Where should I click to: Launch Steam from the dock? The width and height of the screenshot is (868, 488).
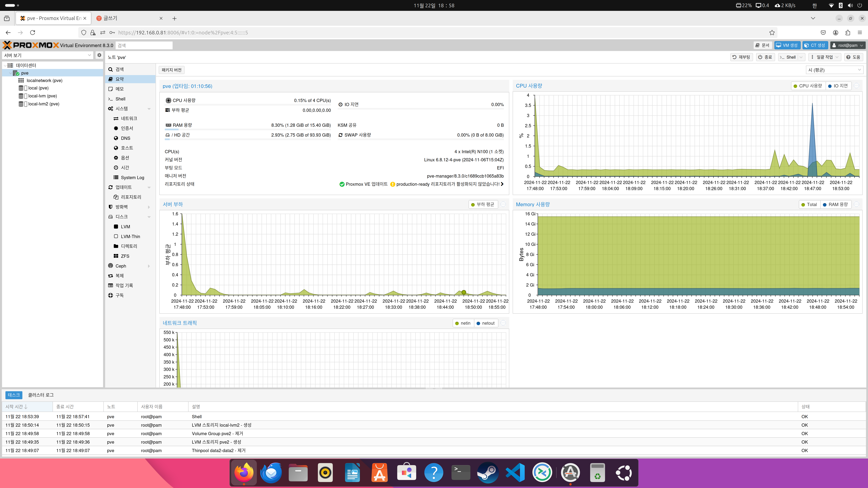[x=488, y=473]
